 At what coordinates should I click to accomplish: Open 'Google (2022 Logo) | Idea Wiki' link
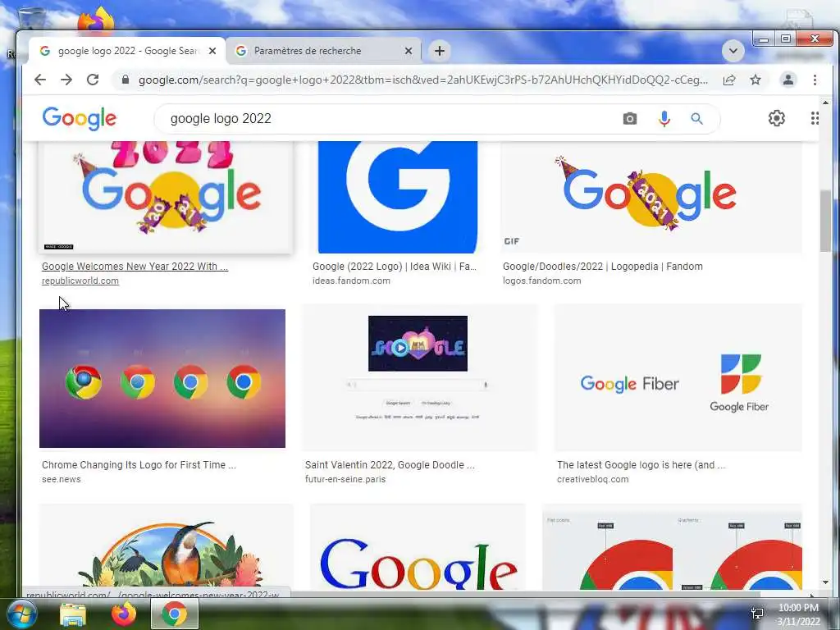tap(395, 267)
